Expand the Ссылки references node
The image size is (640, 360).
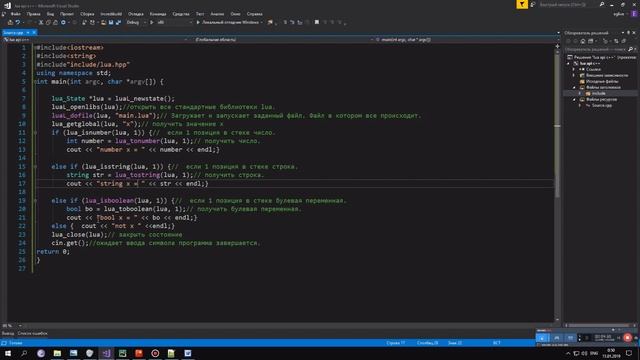(x=574, y=69)
